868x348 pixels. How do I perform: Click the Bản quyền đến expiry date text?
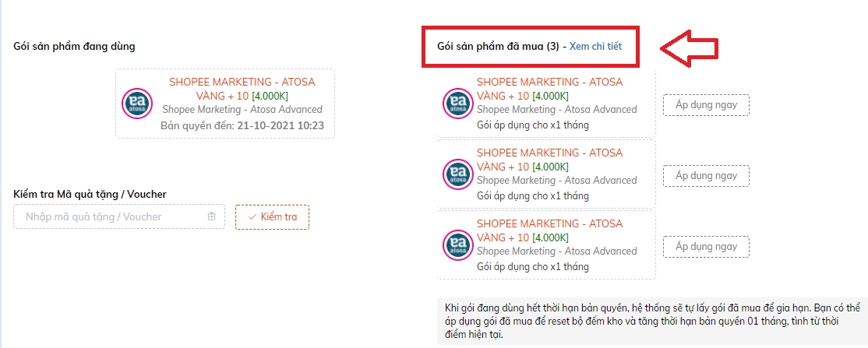coord(242,125)
